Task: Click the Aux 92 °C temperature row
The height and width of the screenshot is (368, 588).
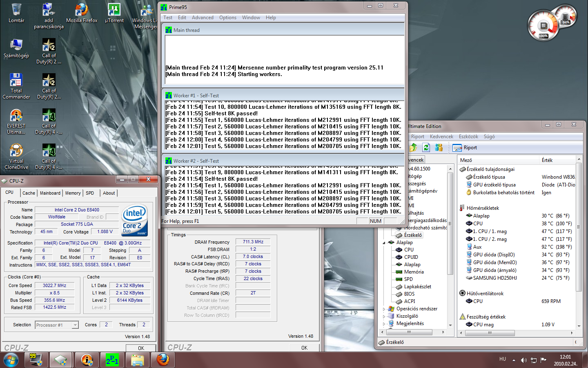Action: point(517,247)
